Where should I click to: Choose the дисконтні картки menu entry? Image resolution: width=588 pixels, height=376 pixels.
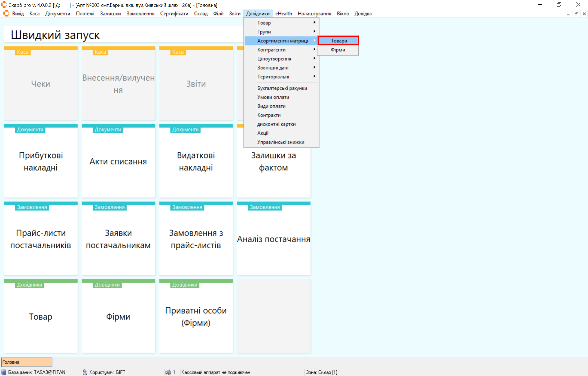276,124
